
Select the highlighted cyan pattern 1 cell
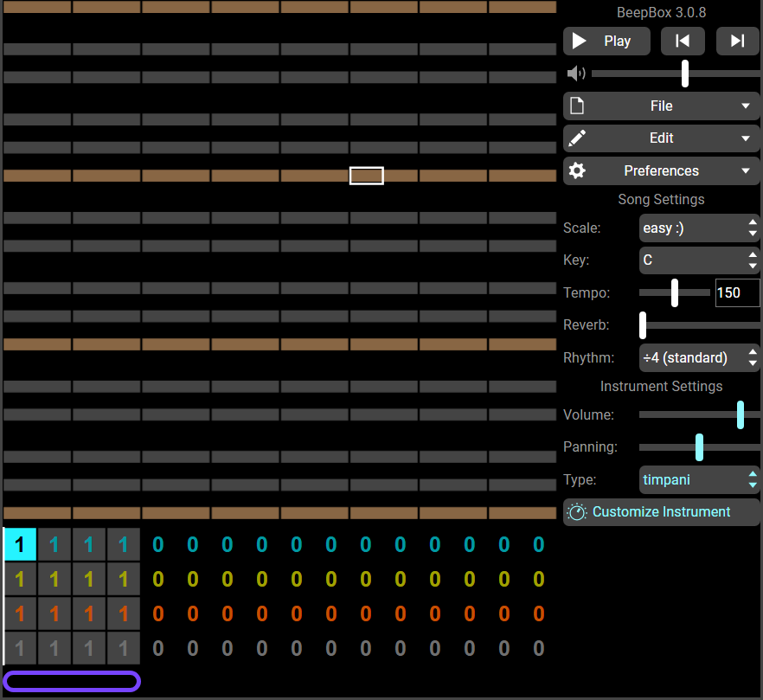click(x=20, y=544)
